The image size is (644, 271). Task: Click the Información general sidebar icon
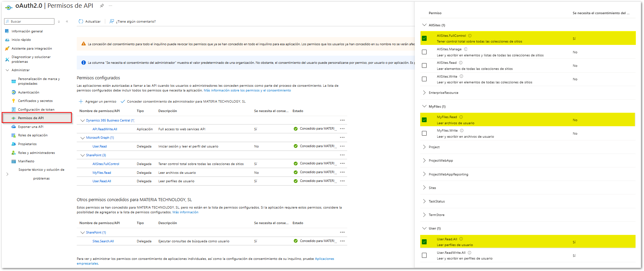[7, 31]
